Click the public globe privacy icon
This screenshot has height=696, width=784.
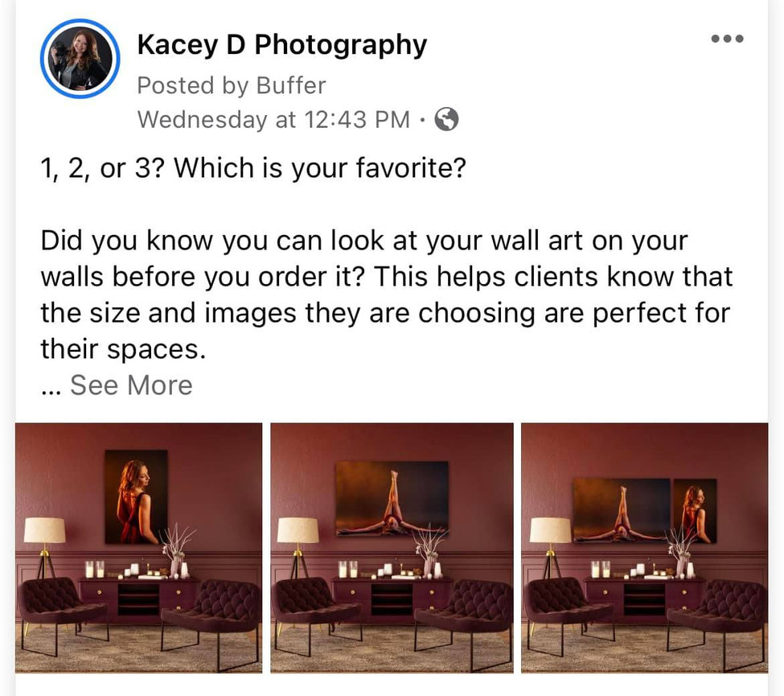(x=446, y=120)
